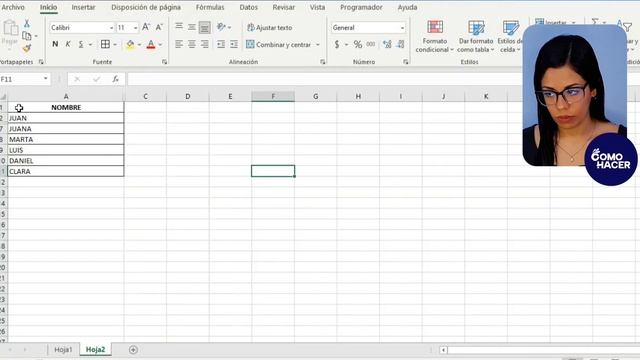The width and height of the screenshot is (640, 360).
Task: Open the Archivo menu
Action: pyautogui.click(x=13, y=7)
